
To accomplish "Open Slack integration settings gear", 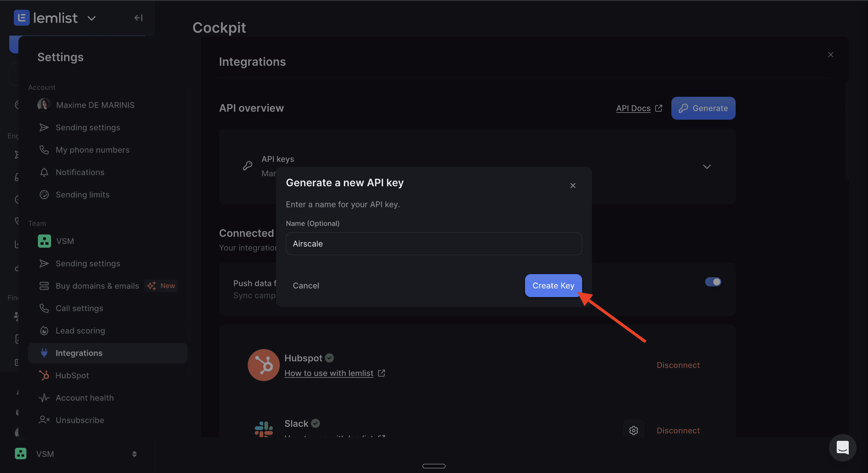I will pos(633,430).
